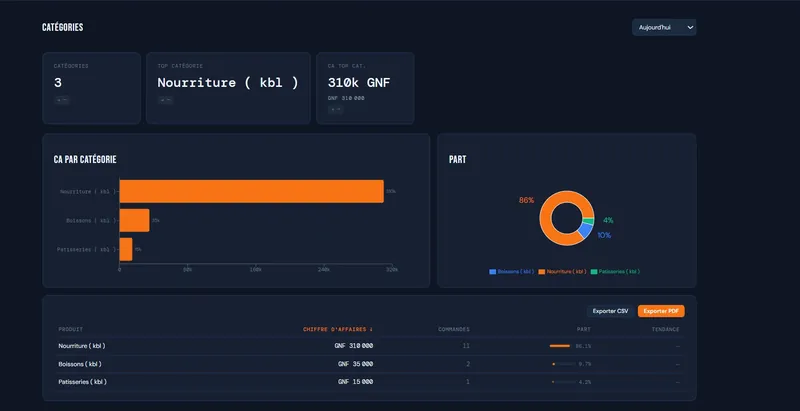Image resolution: width=800 pixels, height=411 pixels.
Task: Click the Boissons row part progress bar
Action: tap(562, 364)
